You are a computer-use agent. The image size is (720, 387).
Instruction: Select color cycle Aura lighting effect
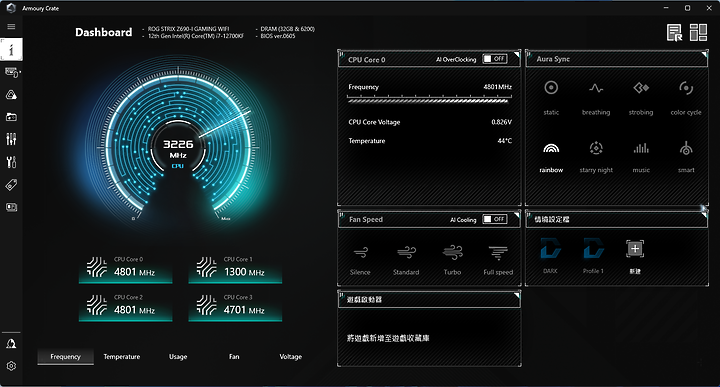(686, 98)
